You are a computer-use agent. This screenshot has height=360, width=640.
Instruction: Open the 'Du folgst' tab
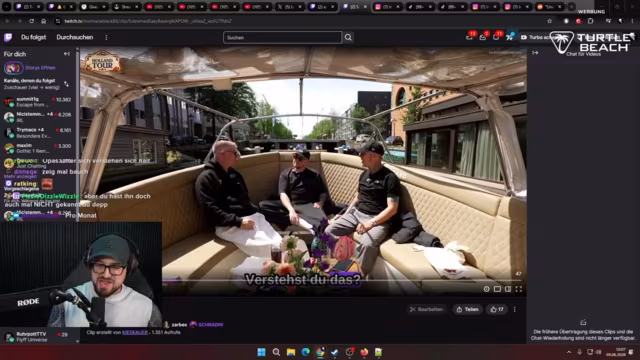pyautogui.click(x=33, y=38)
